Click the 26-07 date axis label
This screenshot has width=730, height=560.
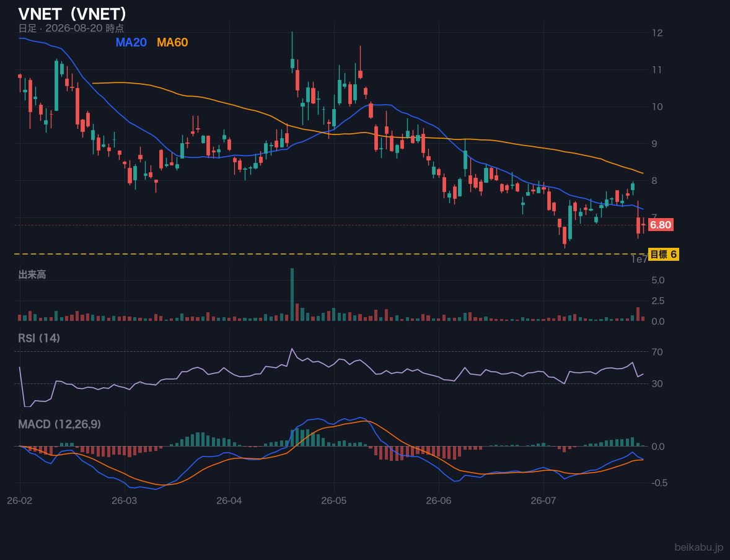pyautogui.click(x=543, y=501)
